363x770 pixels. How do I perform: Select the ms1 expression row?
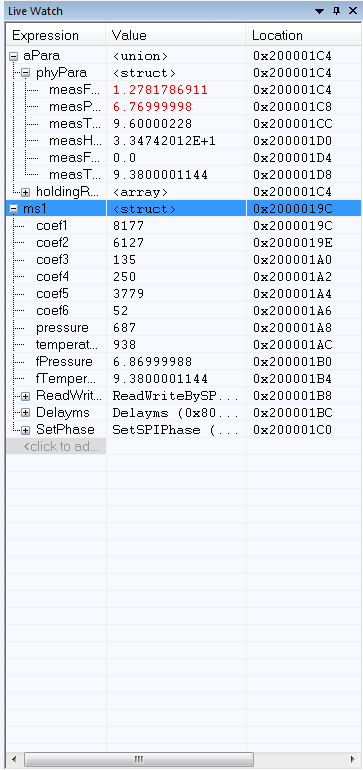tap(184, 209)
